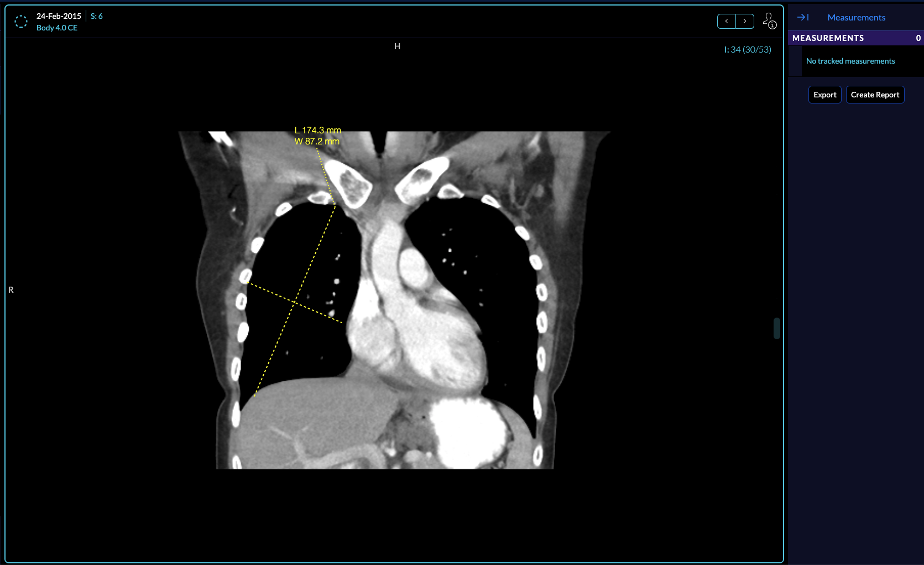Image resolution: width=924 pixels, height=565 pixels.
Task: Collapse the right panel with arrow icon
Action: point(803,18)
